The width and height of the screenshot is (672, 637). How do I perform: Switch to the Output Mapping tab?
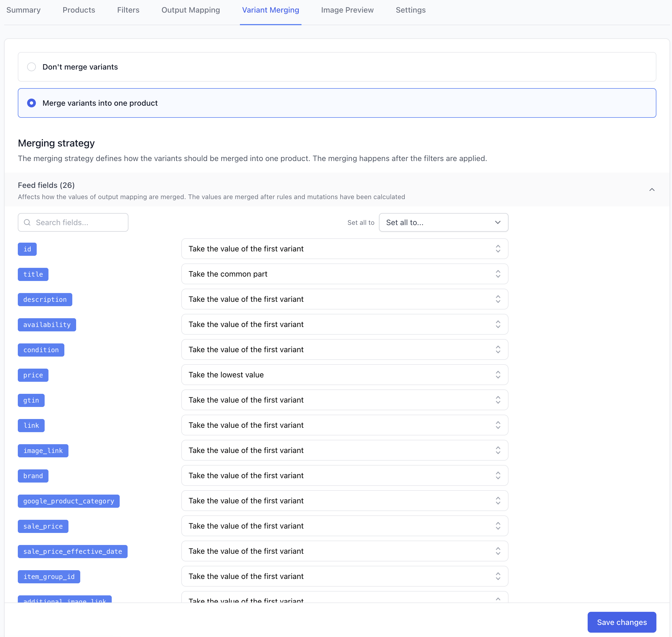coord(191,10)
